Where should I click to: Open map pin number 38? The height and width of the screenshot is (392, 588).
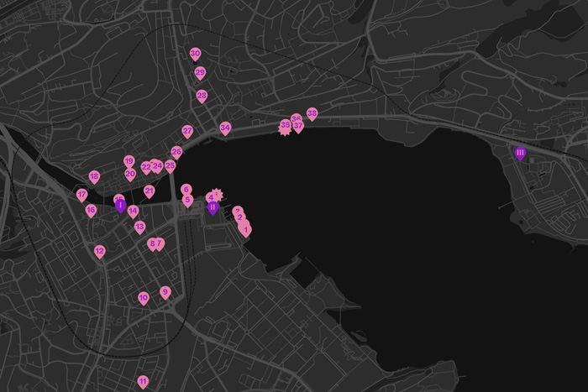point(312,113)
